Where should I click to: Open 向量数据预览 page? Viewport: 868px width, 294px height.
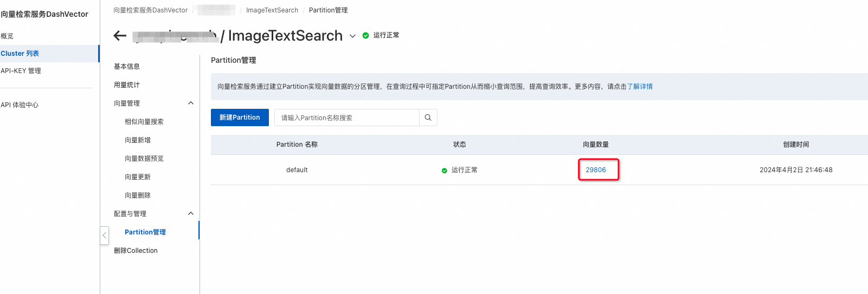pyautogui.click(x=144, y=158)
